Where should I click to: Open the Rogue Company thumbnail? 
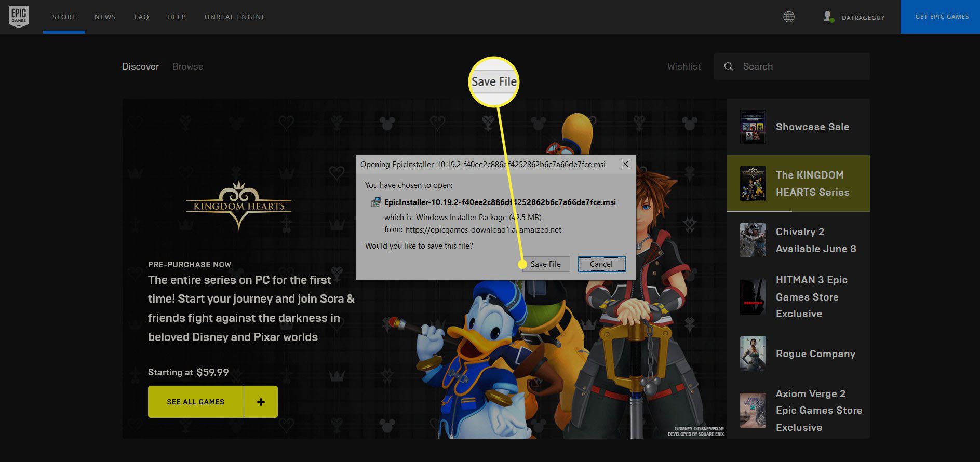click(753, 354)
